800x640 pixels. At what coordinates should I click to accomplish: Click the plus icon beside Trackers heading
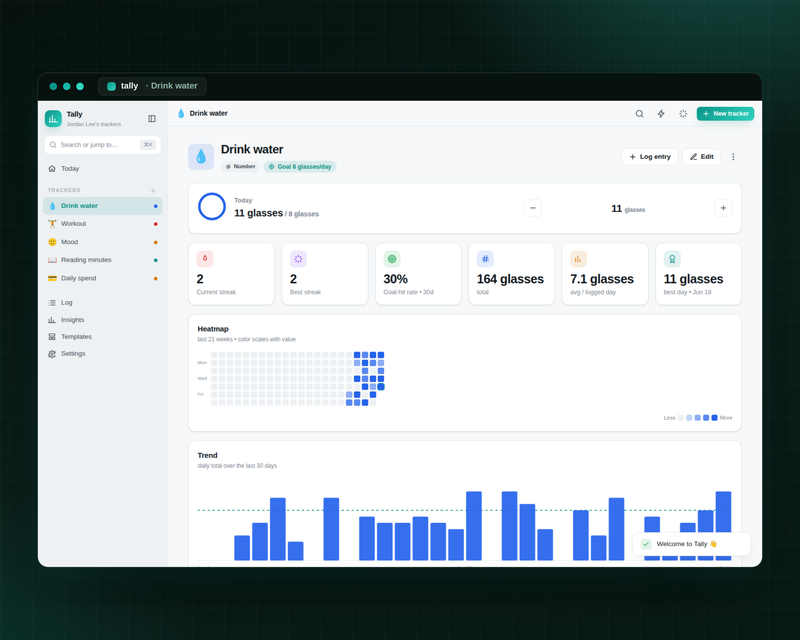coord(153,190)
